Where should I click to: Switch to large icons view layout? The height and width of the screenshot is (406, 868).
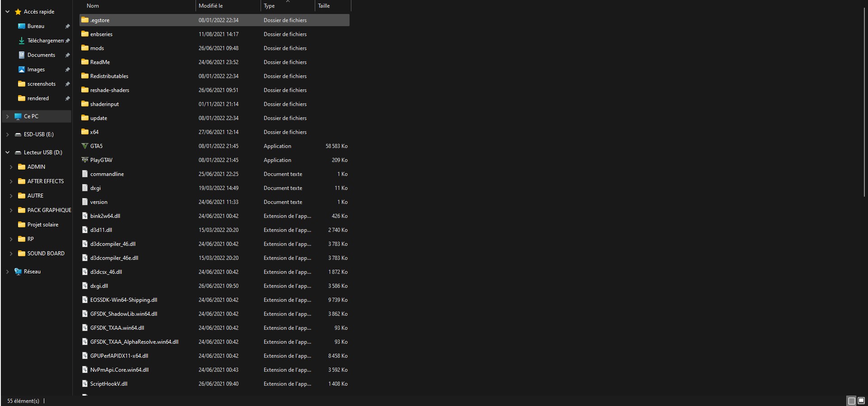click(861, 401)
